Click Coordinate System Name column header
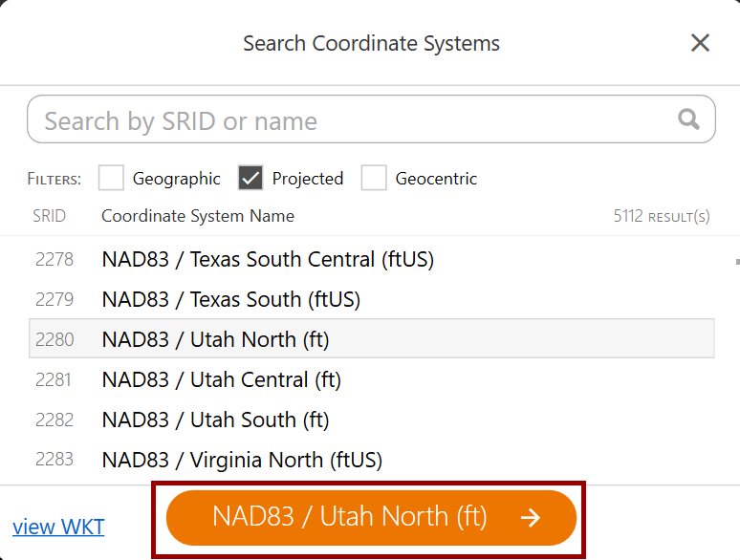The image size is (740, 560). (x=198, y=216)
